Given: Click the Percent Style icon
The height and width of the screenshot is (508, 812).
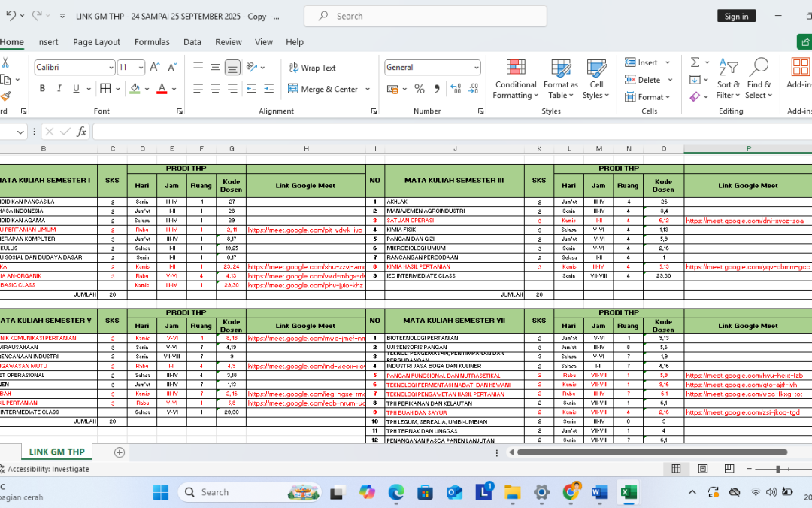Looking at the screenshot, I should 420,89.
